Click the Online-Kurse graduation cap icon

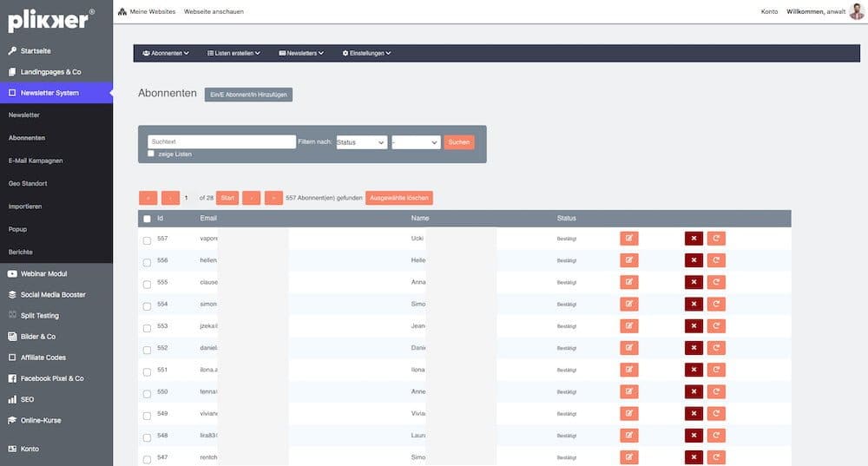click(12, 421)
